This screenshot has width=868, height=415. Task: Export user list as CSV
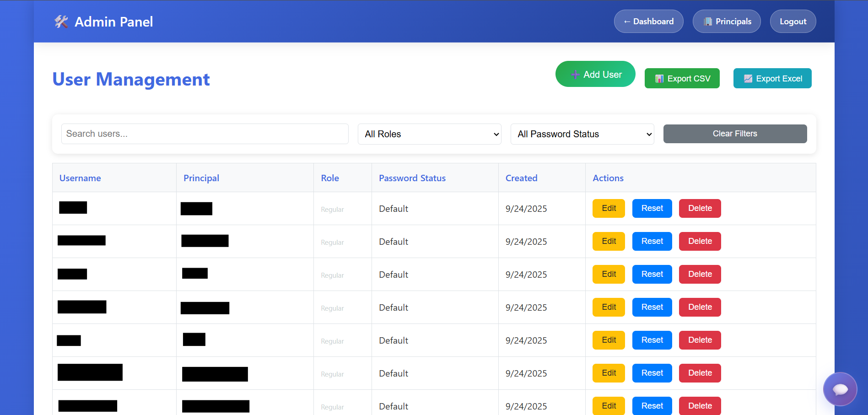coord(682,78)
